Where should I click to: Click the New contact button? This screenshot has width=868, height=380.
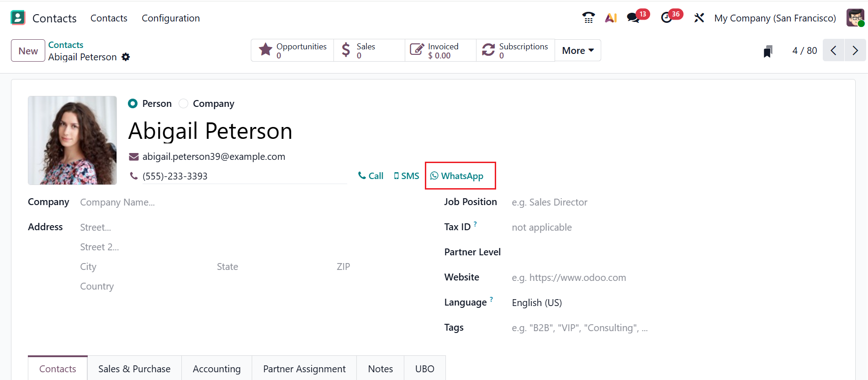[28, 51]
